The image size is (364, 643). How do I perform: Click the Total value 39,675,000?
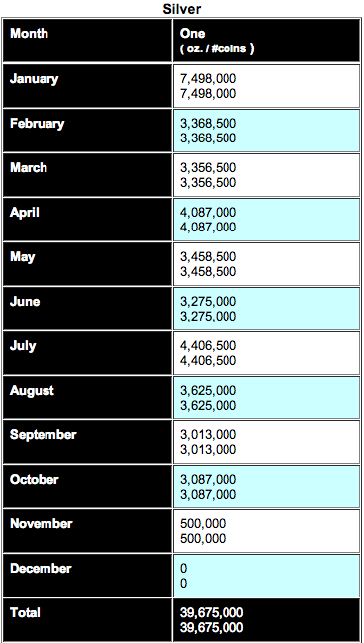(x=212, y=620)
